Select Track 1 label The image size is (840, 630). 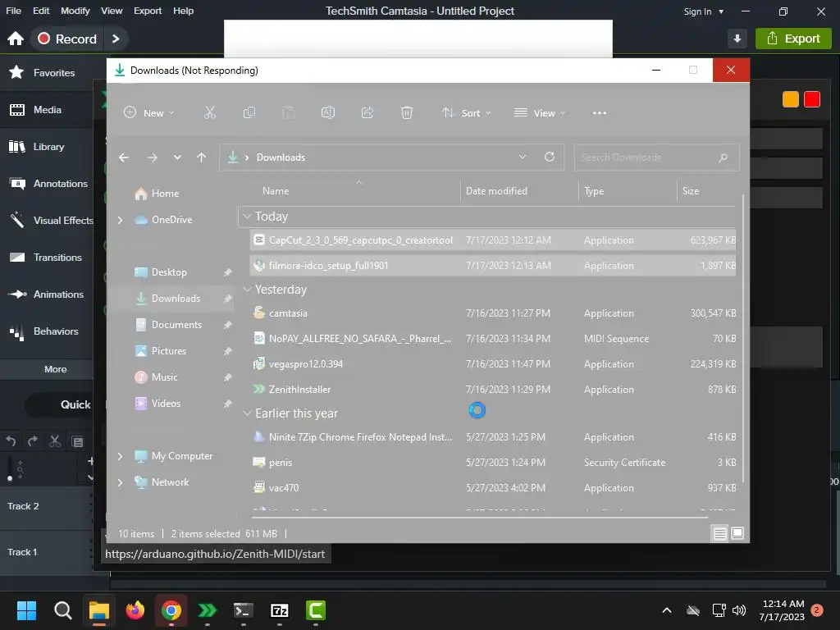[x=22, y=552]
